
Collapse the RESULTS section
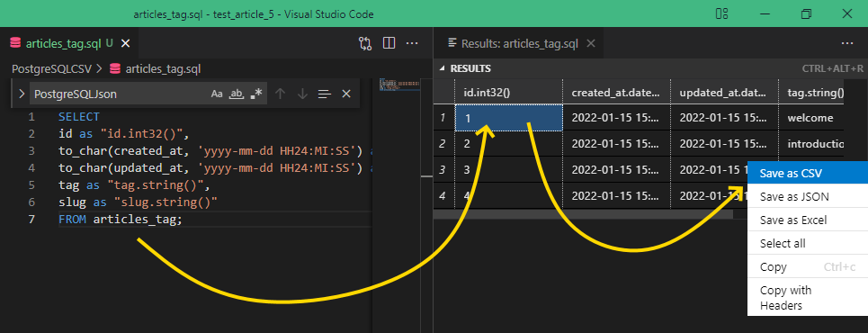442,68
